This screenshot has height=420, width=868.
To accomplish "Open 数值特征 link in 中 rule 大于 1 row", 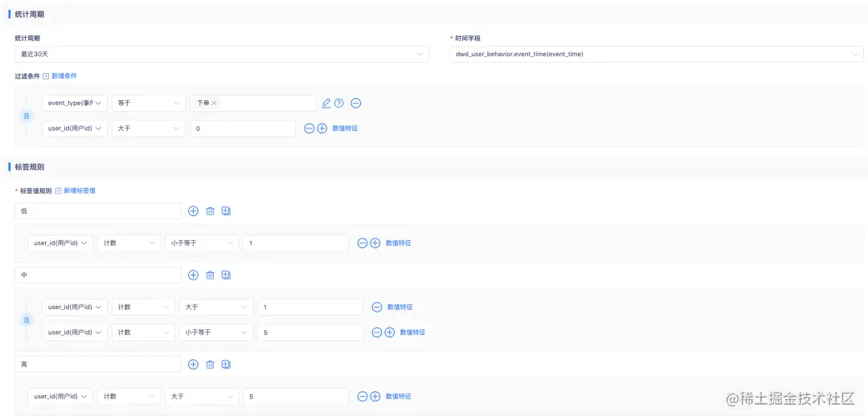I will 399,307.
